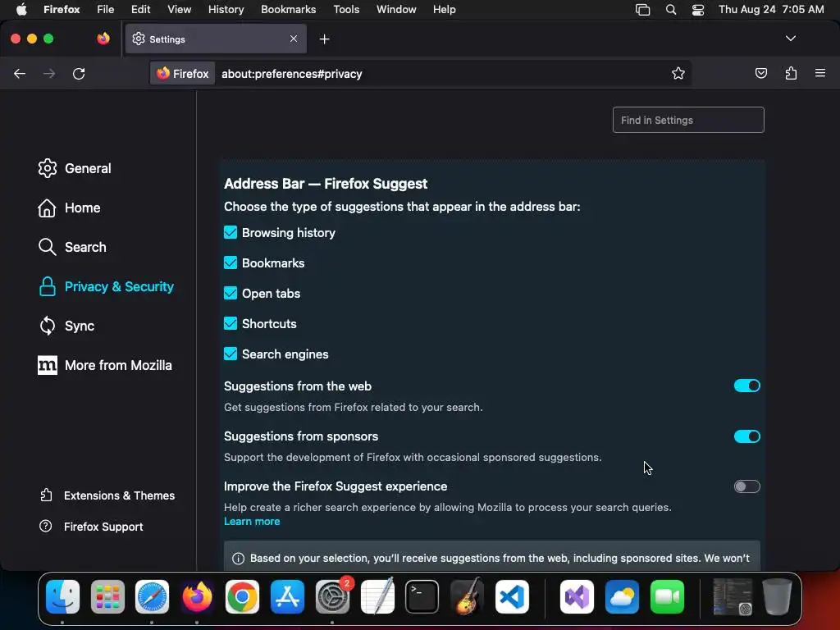The height and width of the screenshot is (630, 840).
Task: Expand the list all tabs chevron
Action: [790, 39]
